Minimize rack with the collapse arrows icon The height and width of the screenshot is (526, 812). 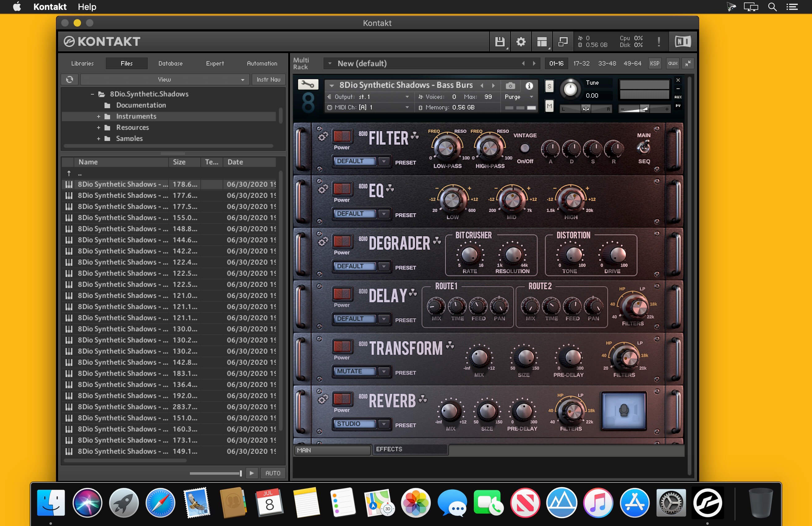[x=688, y=63]
